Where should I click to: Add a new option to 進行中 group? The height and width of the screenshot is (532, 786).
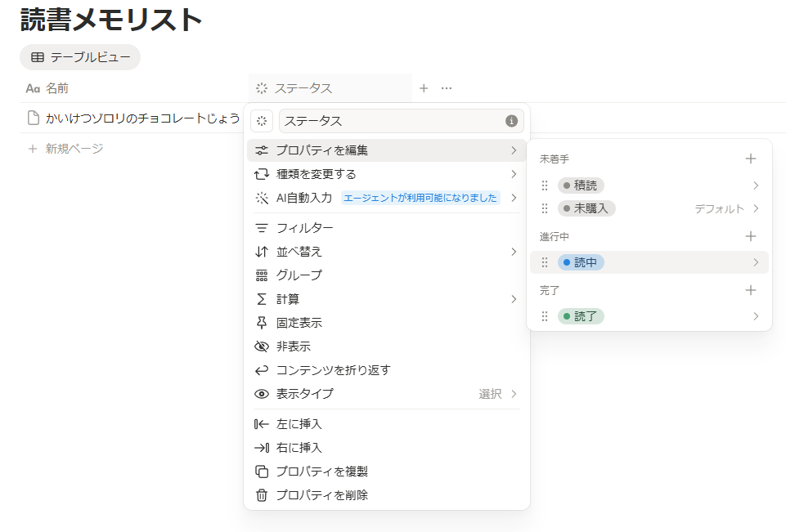tap(750, 236)
